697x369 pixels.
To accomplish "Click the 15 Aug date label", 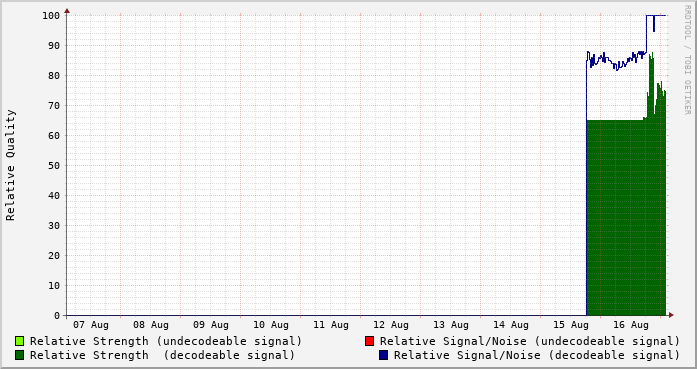I will point(571,325).
